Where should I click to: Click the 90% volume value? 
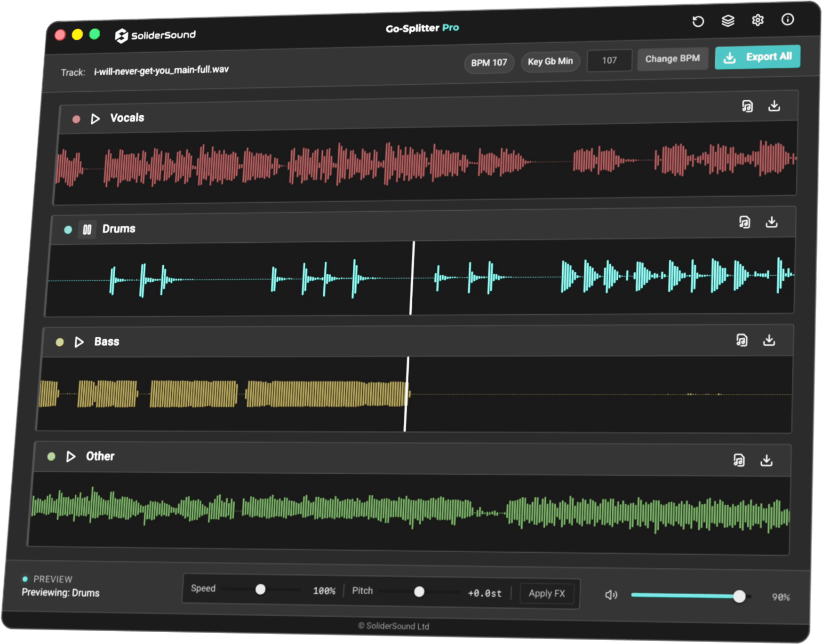click(781, 597)
